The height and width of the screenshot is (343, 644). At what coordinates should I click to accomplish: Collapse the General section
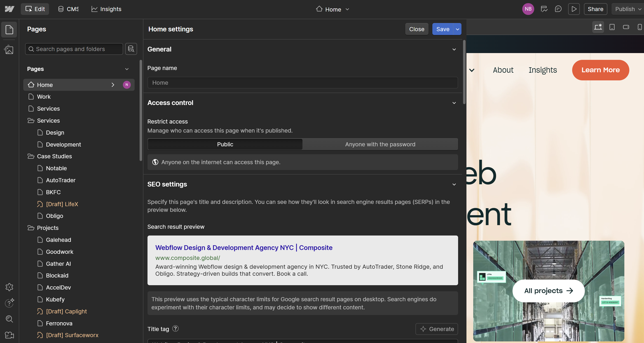click(x=454, y=49)
